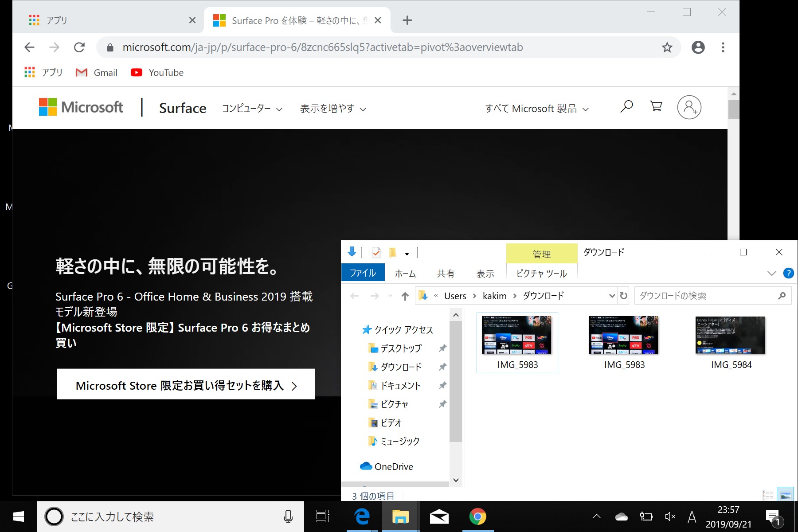The height and width of the screenshot is (532, 798).
Task: Expand 表示を増やす dropdown menu
Action: [333, 109]
